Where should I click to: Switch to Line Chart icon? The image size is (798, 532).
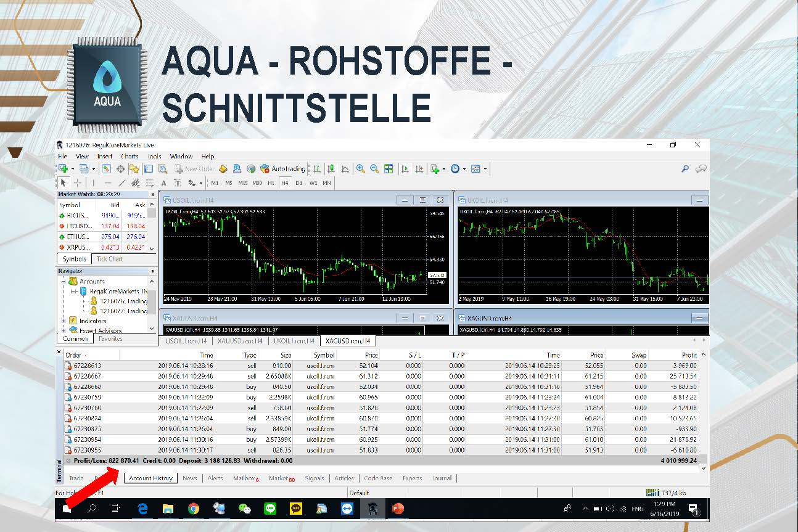(345, 168)
